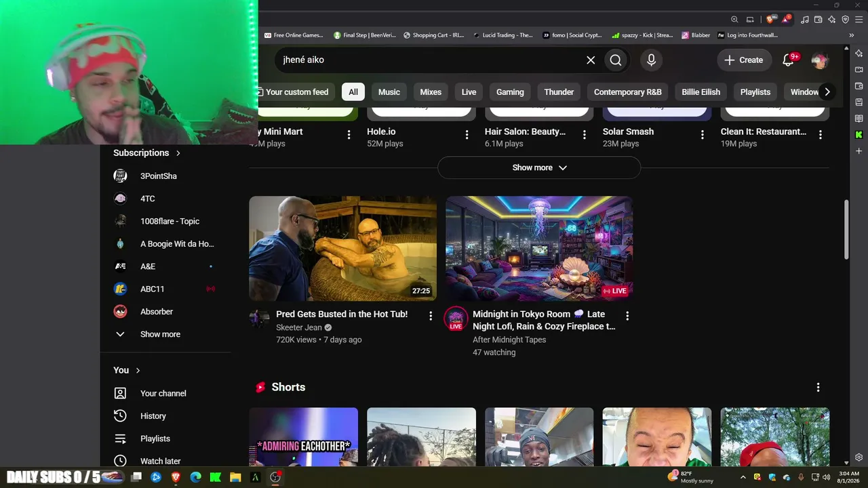This screenshot has height=488, width=868.
Task: Open OBS Studio from the taskbar
Action: coord(275,477)
